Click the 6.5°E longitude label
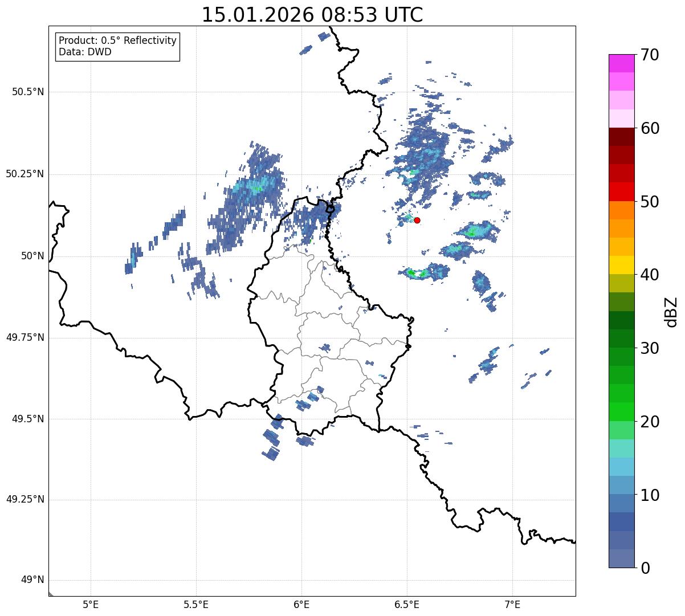685x616 pixels. point(407,604)
